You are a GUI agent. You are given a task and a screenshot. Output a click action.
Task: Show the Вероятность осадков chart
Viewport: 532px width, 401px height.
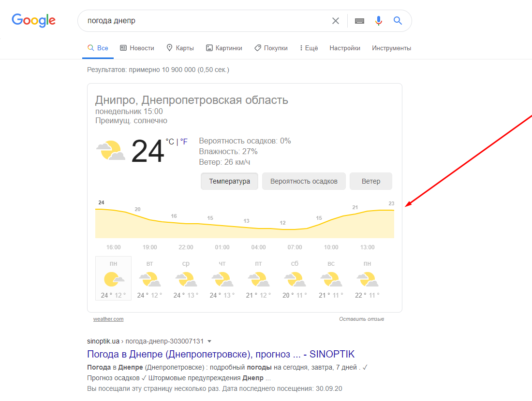coord(304,181)
